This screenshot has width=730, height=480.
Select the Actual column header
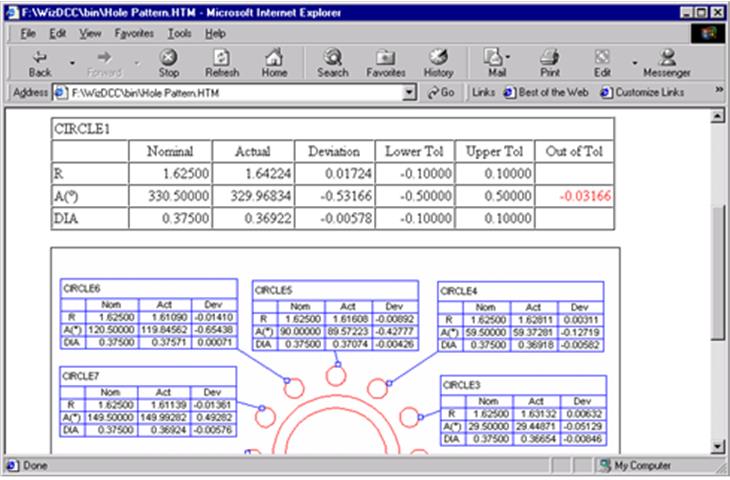252,151
